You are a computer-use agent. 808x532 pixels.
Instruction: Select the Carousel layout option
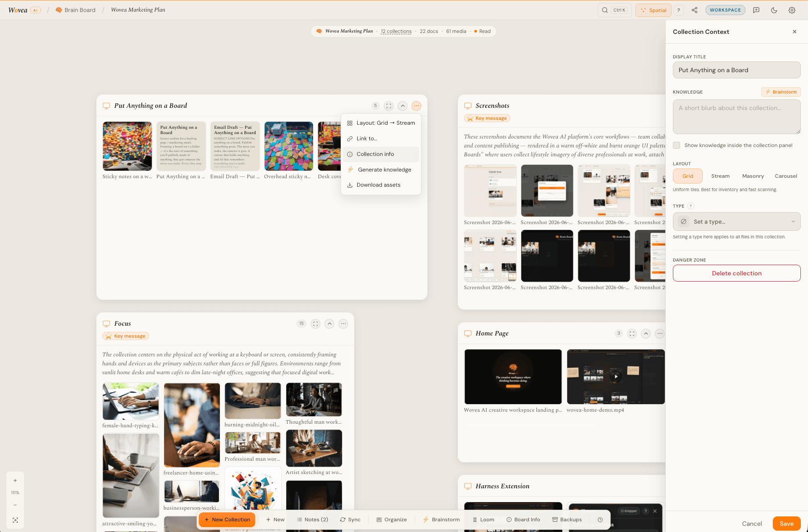click(786, 176)
